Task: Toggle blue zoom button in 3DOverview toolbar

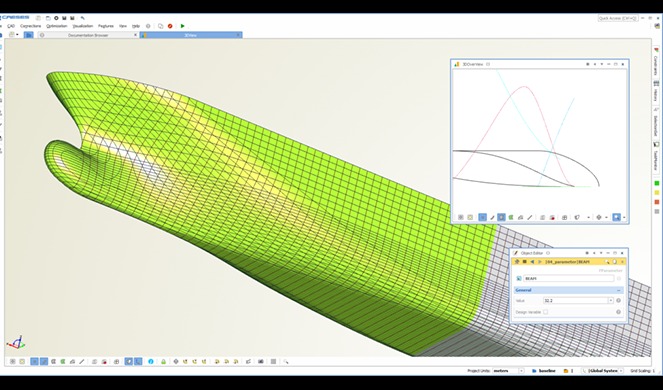Action: (x=616, y=217)
